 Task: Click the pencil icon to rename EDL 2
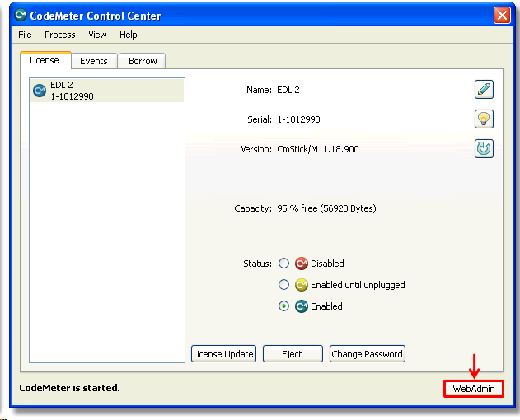(x=484, y=90)
